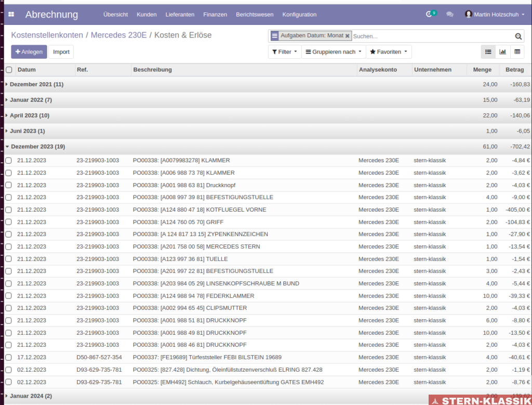Click the -702,42 group total
The height and width of the screenshot is (405, 532).
520,147
